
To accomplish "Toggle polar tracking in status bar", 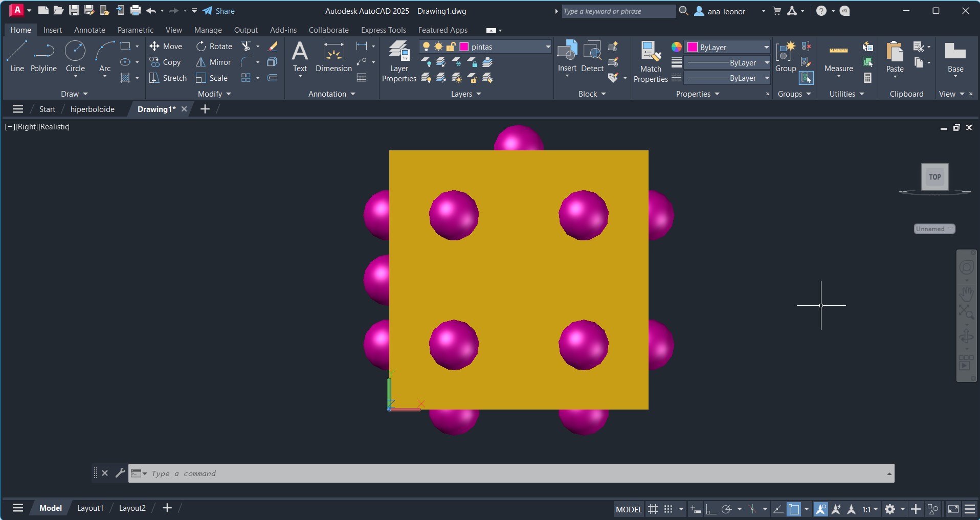I will (726, 509).
